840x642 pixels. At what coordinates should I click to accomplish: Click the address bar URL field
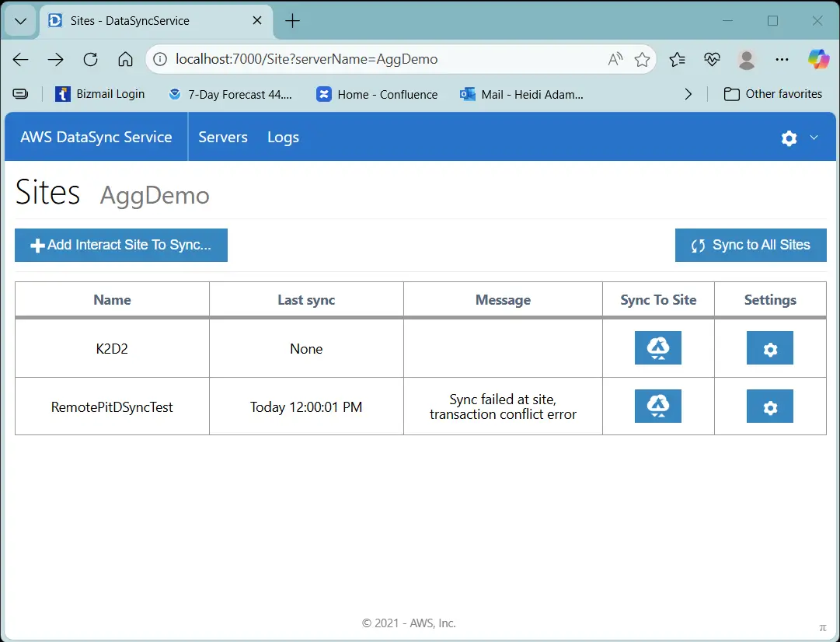373,59
